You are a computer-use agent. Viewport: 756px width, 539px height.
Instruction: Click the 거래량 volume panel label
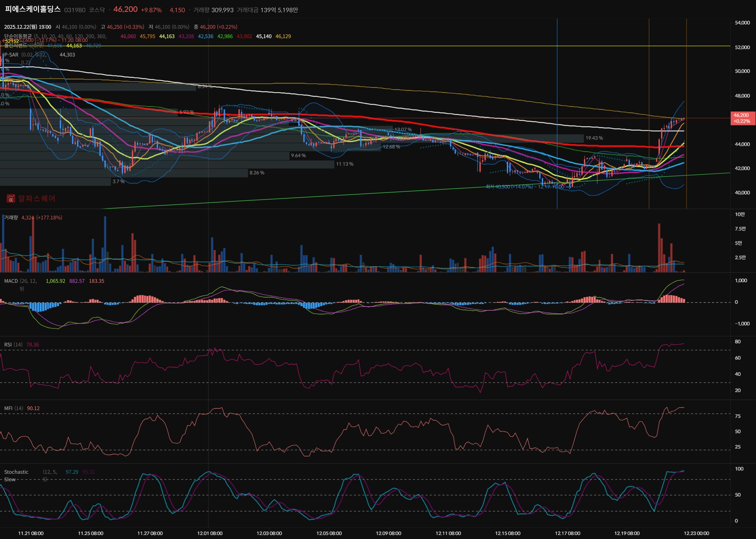click(11, 218)
